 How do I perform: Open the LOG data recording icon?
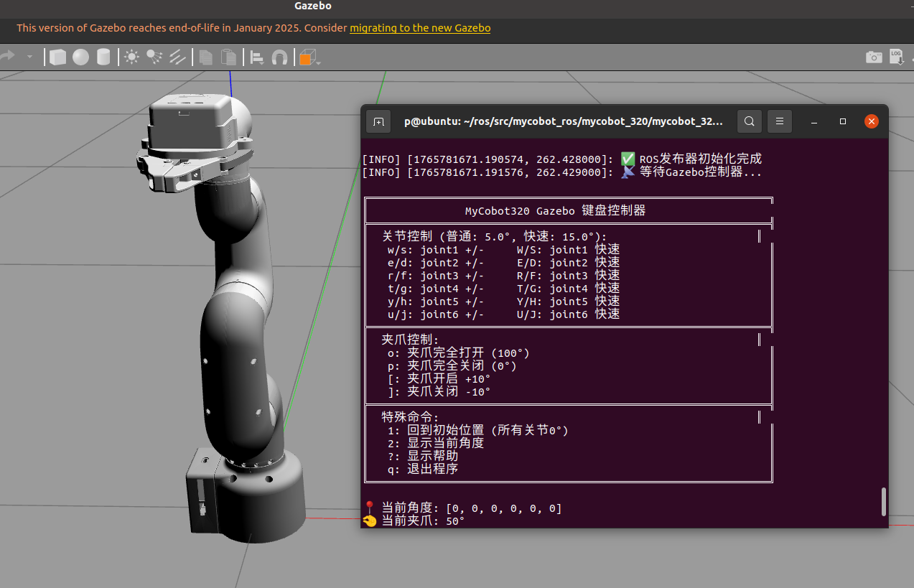pos(896,57)
